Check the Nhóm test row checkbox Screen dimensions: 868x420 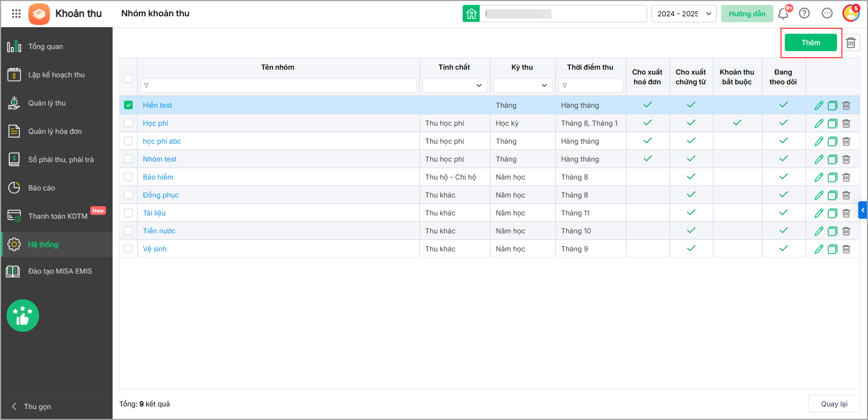(x=128, y=159)
